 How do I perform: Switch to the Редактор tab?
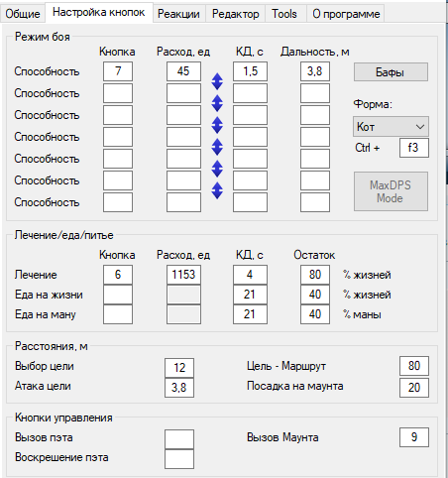[235, 14]
